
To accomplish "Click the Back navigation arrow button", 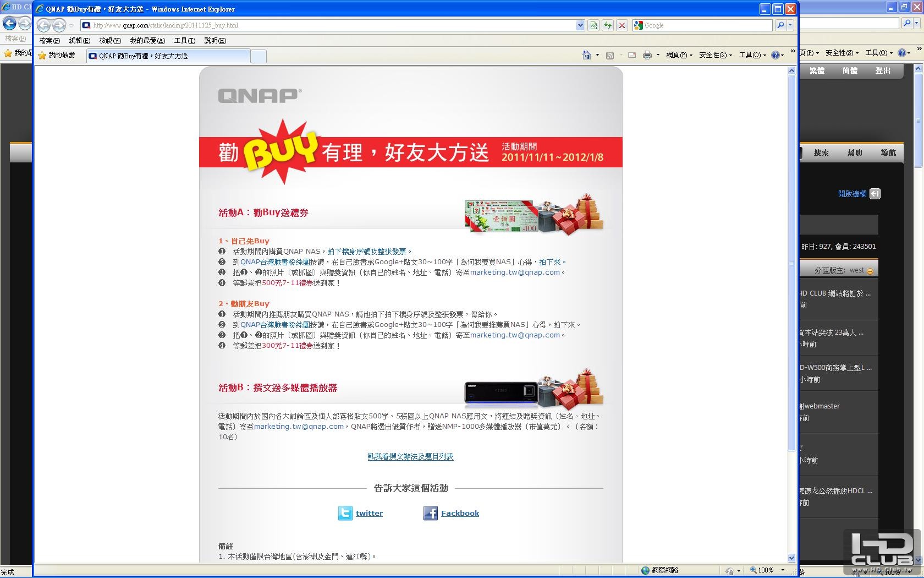I will tap(43, 25).
